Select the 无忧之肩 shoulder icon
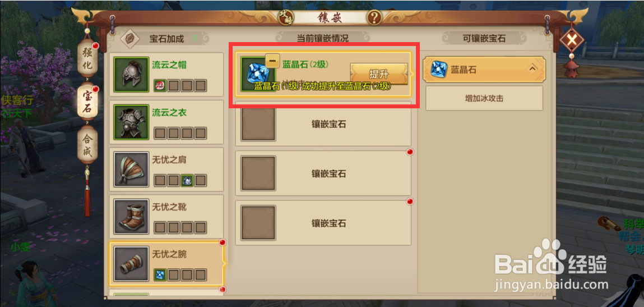Viewport: 644px width, 307px height. click(x=131, y=169)
